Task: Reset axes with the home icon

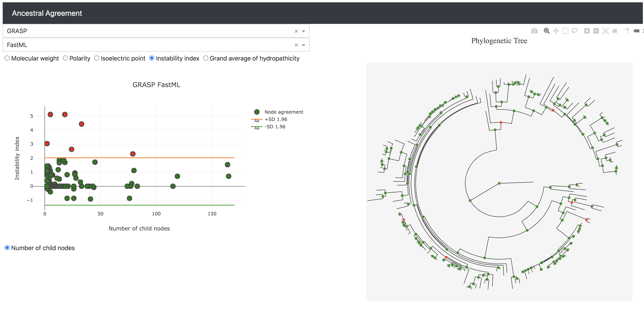Action: coord(614,31)
